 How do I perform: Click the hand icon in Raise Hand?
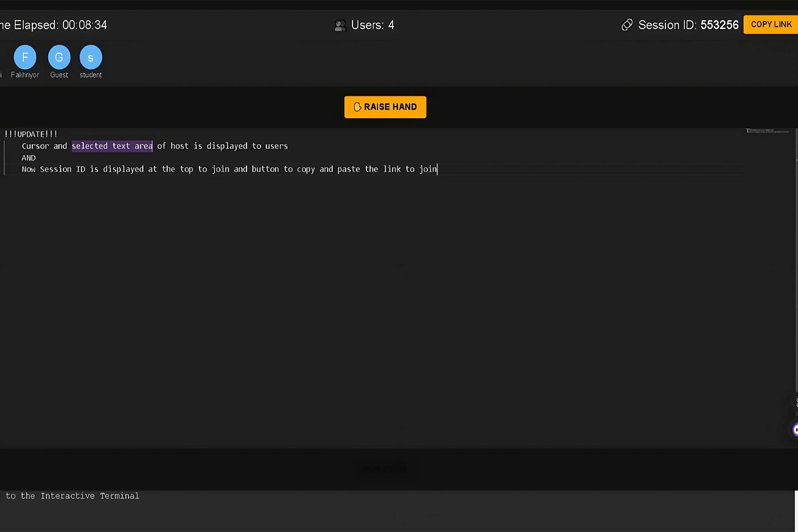tap(357, 107)
